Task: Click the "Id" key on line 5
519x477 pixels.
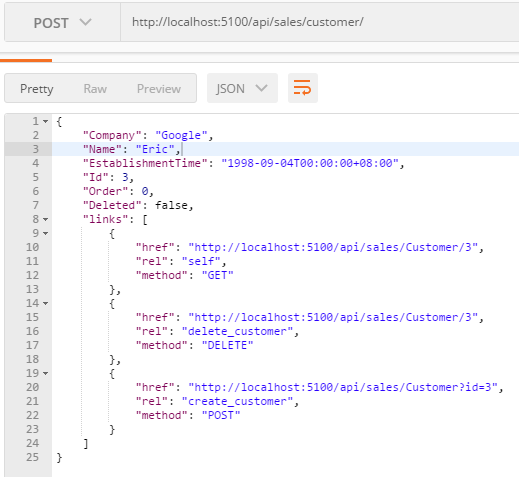Action: [x=95, y=177]
